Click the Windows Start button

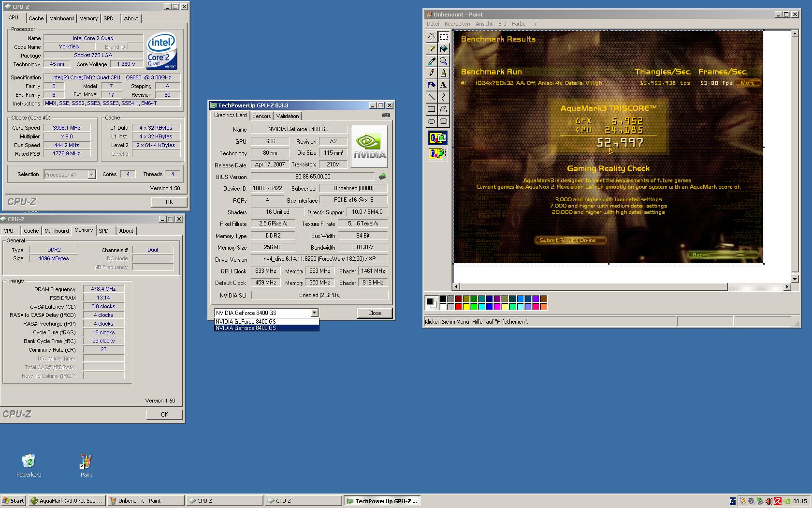14,501
